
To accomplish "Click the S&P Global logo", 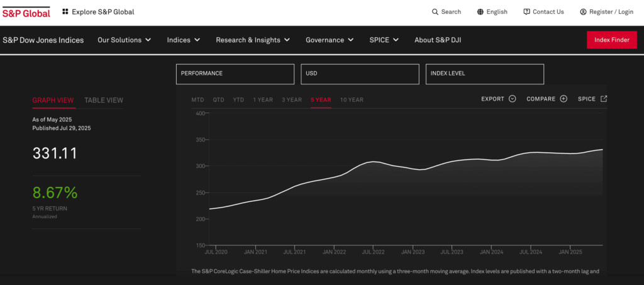I will (x=26, y=12).
